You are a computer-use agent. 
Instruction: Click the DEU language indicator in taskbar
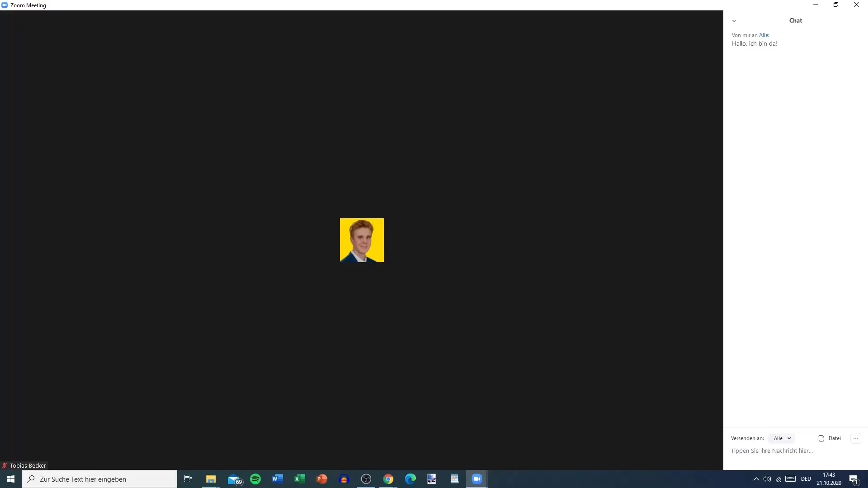pyautogui.click(x=805, y=479)
